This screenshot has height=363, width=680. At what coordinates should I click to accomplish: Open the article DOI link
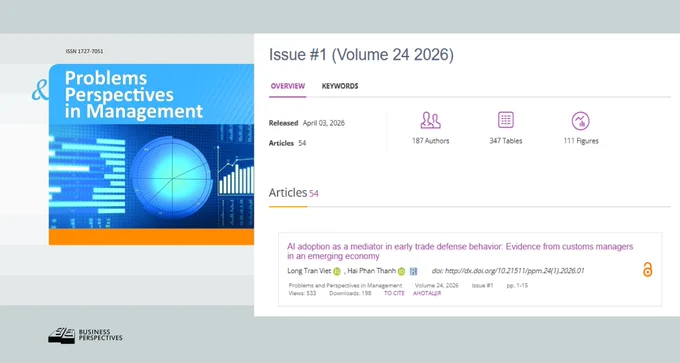(508, 271)
